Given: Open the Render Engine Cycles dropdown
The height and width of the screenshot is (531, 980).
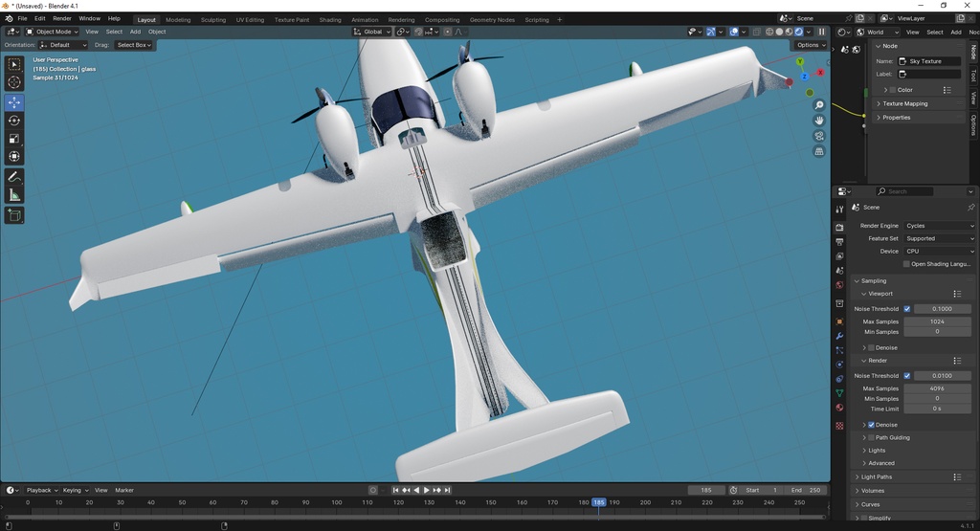Looking at the screenshot, I should coord(939,226).
